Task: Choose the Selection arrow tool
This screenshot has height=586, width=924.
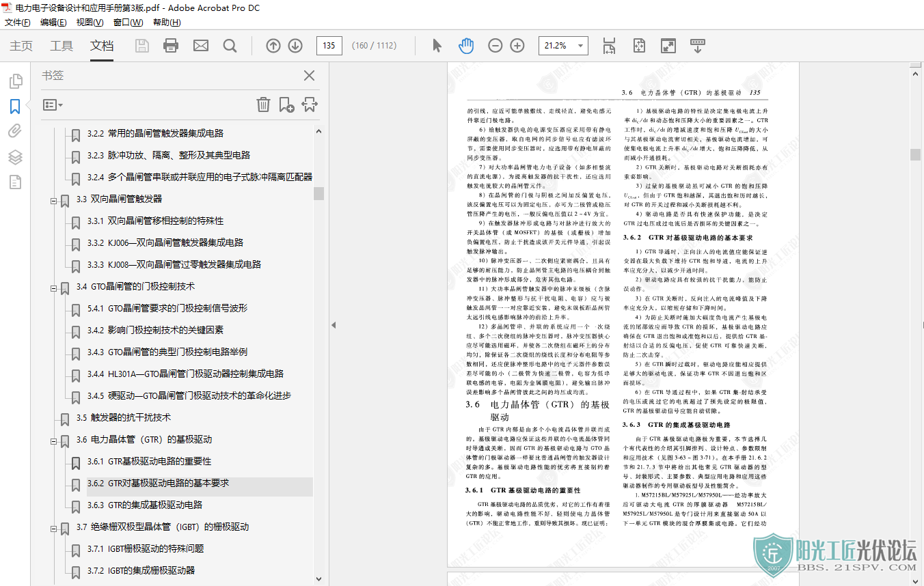Action: click(437, 46)
